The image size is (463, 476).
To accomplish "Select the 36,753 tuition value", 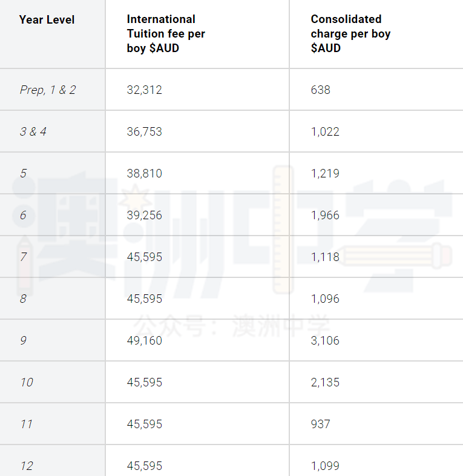I will [145, 131].
